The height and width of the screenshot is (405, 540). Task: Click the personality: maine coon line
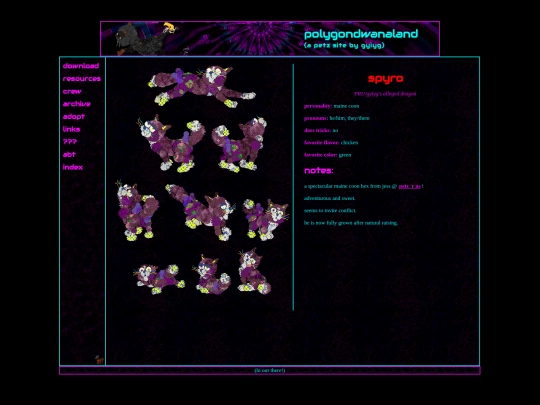(x=331, y=106)
